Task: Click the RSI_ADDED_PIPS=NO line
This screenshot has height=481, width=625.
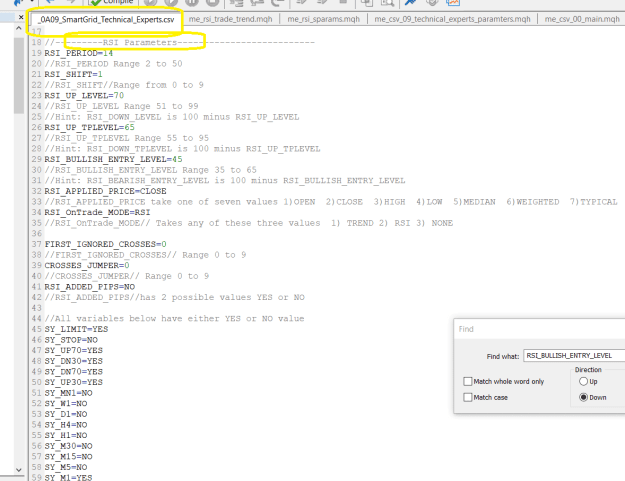Action: click(90, 287)
